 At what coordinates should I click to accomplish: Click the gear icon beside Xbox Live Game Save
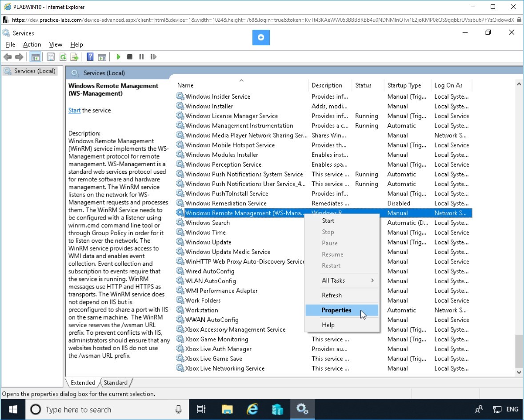click(180, 359)
